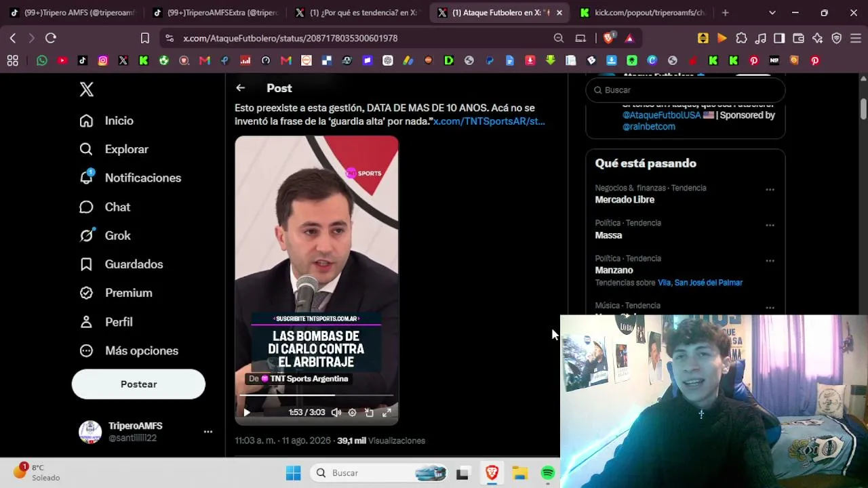Open TriperoAMFS account menu dots
The image size is (868, 488).
(x=208, y=432)
